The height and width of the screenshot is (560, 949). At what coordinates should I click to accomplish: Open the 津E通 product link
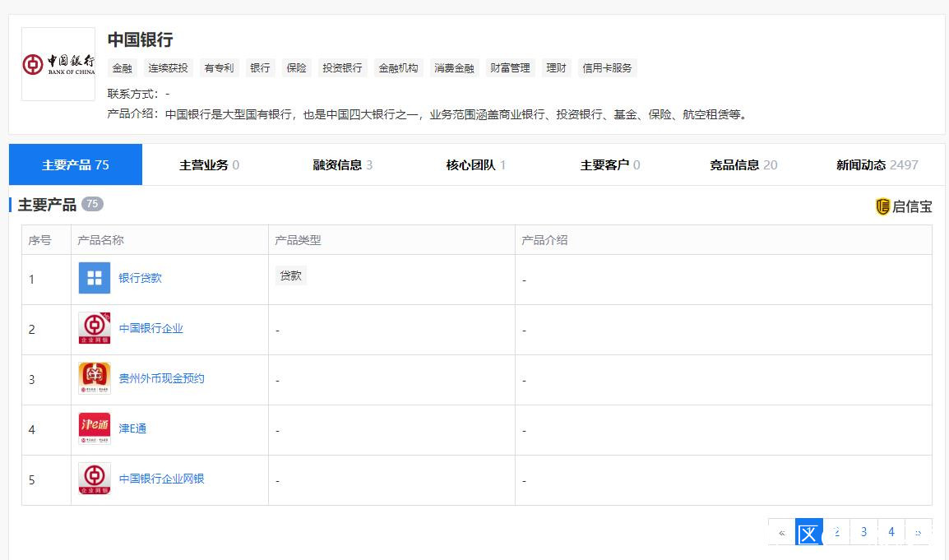(132, 428)
